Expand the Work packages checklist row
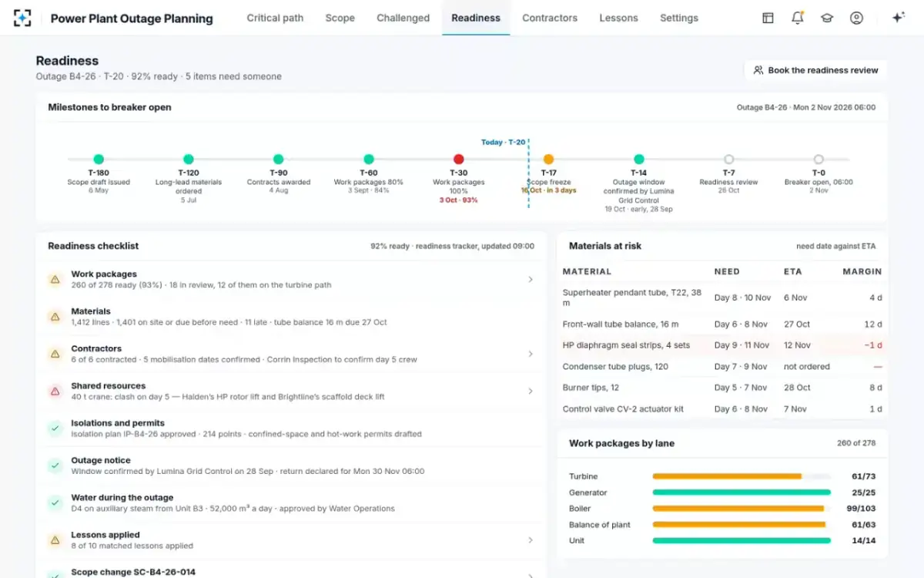 (291, 280)
